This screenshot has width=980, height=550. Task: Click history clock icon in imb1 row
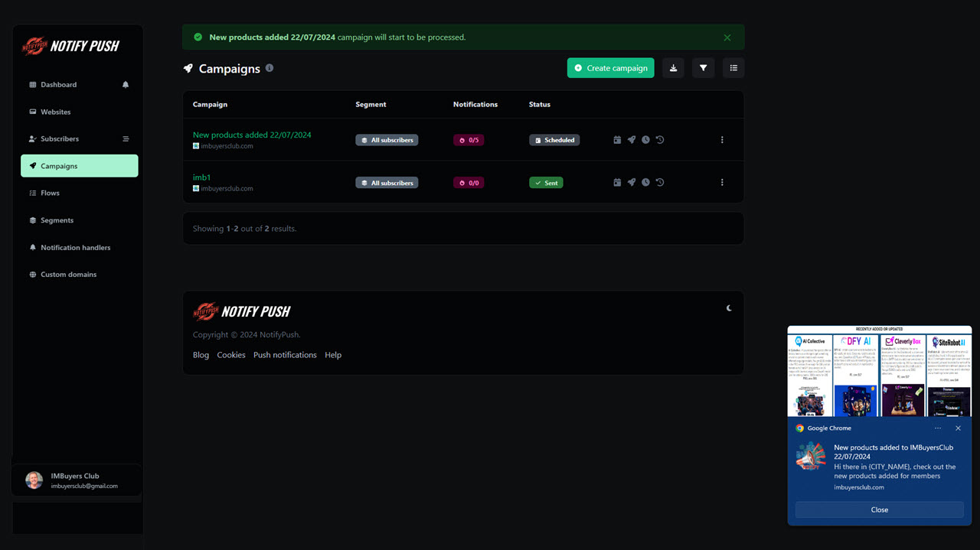(660, 182)
